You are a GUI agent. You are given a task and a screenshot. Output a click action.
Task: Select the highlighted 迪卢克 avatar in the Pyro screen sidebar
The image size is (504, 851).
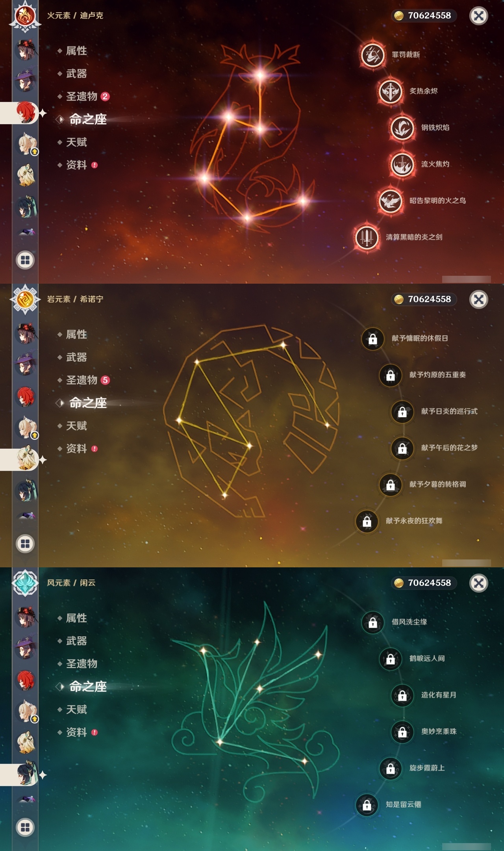point(26,113)
